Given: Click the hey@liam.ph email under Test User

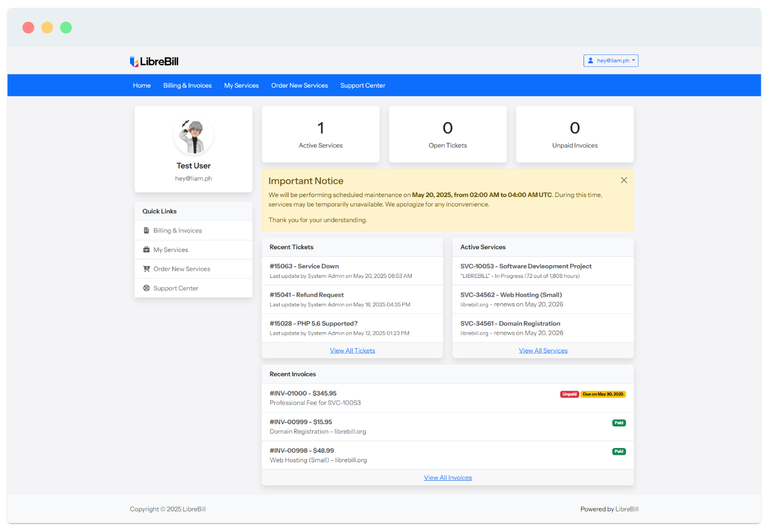Looking at the screenshot, I should tap(193, 179).
